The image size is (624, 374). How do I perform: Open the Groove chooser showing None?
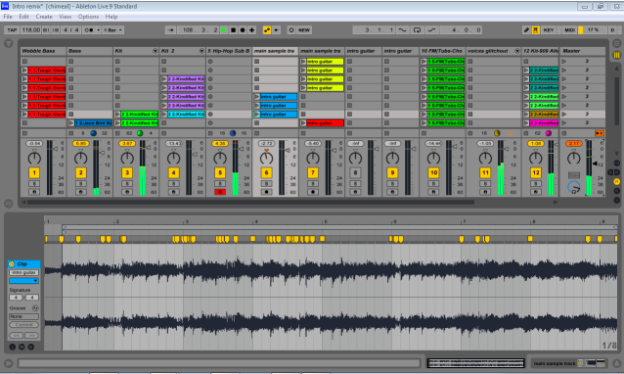click(24, 316)
